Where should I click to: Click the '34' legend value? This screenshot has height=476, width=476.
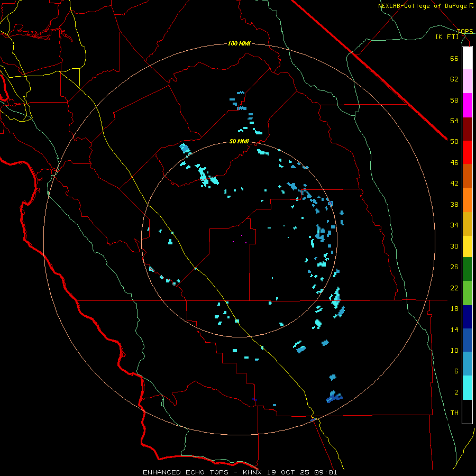coord(454,225)
